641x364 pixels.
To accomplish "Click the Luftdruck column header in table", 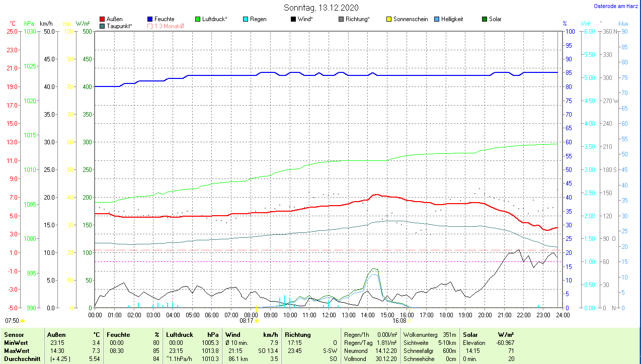I will (180, 334).
